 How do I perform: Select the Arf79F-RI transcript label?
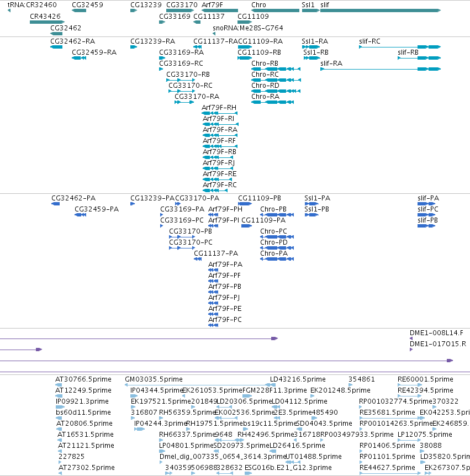tap(218, 119)
